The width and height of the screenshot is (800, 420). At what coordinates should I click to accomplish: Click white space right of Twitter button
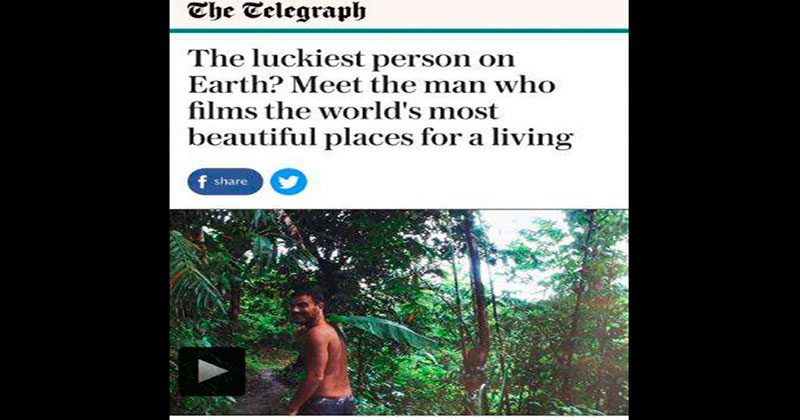point(467,182)
